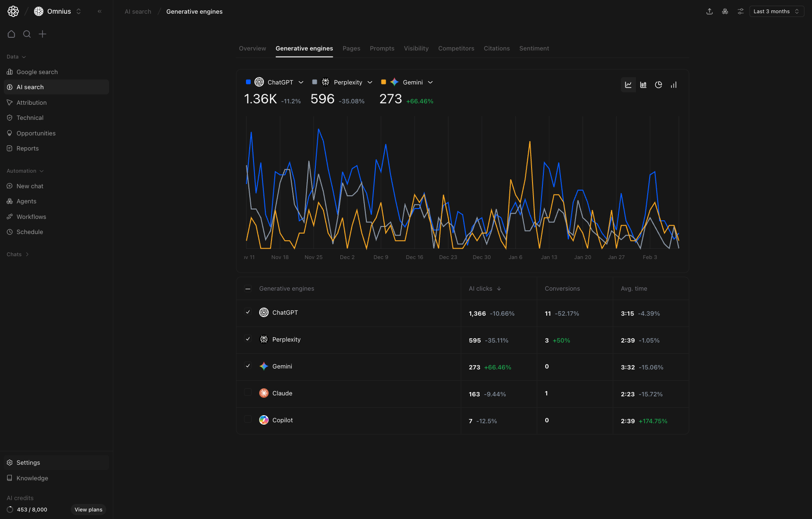The width and height of the screenshot is (812, 519).
Task: Open the Sentiment tab
Action: 534,48
